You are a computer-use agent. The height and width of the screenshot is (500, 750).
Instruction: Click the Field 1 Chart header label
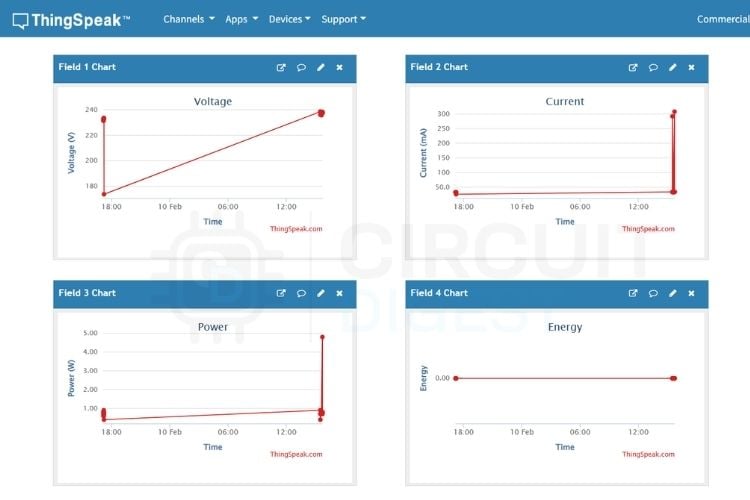point(87,67)
